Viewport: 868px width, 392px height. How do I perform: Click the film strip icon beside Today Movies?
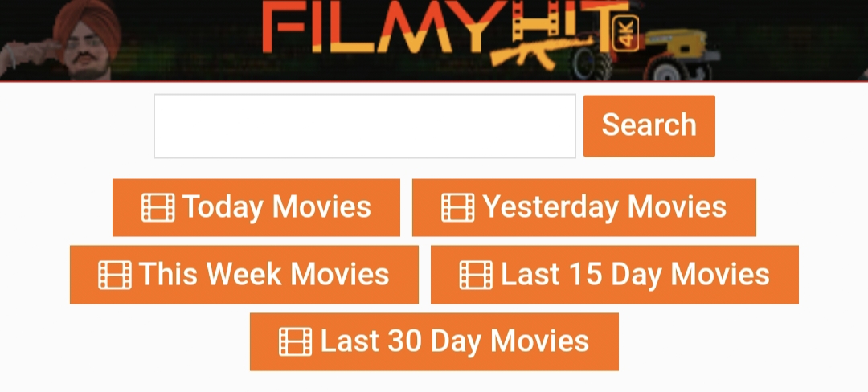coord(158,207)
